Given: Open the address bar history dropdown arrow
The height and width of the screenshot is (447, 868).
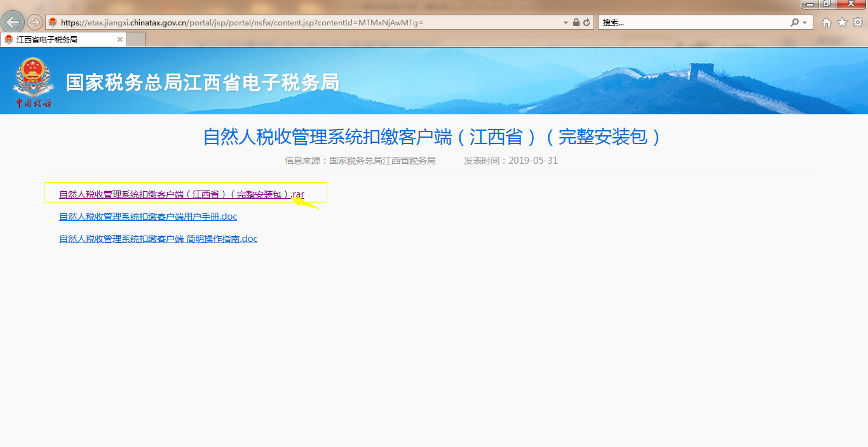Looking at the screenshot, I should 566,21.
